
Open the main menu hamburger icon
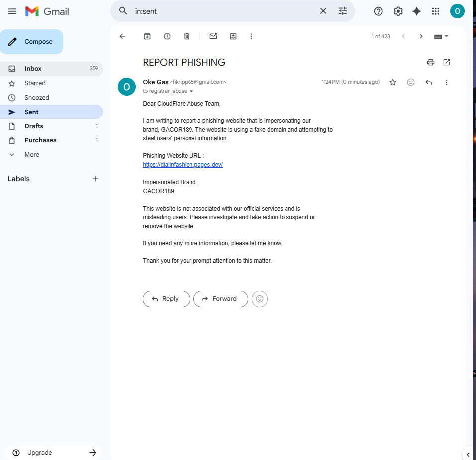(12, 11)
